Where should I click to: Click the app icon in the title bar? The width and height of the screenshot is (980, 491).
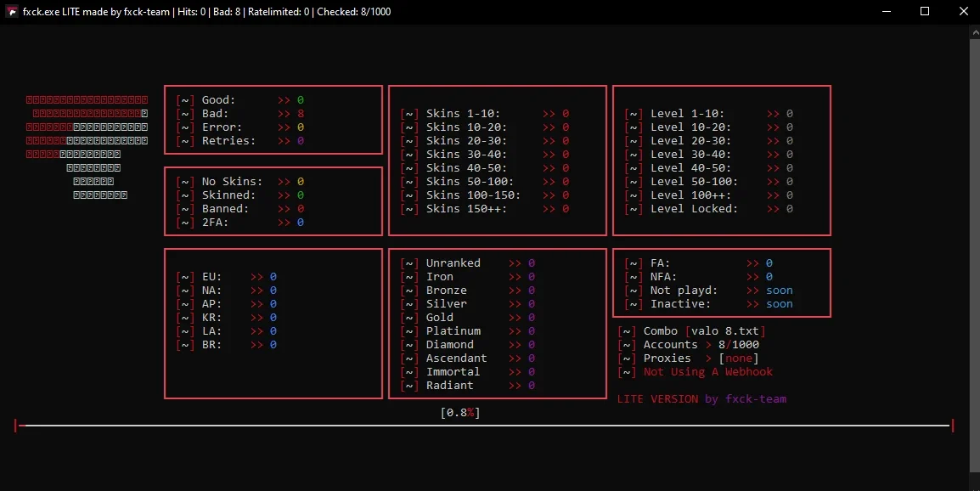[11, 11]
